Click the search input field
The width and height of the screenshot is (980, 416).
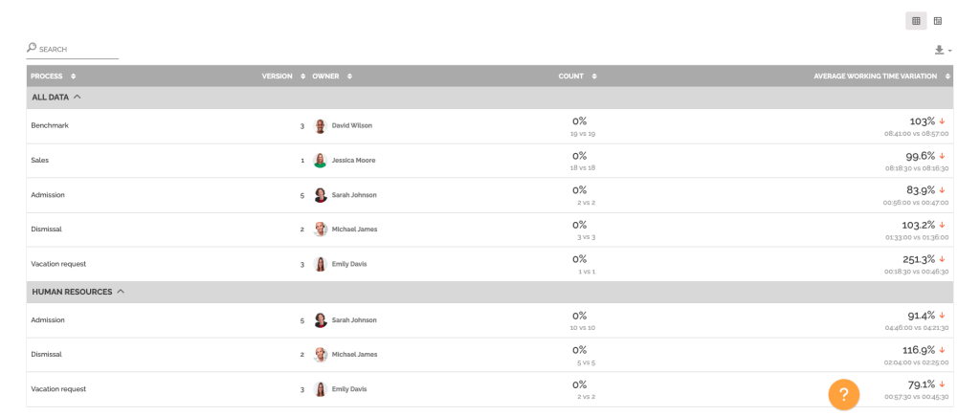77,50
